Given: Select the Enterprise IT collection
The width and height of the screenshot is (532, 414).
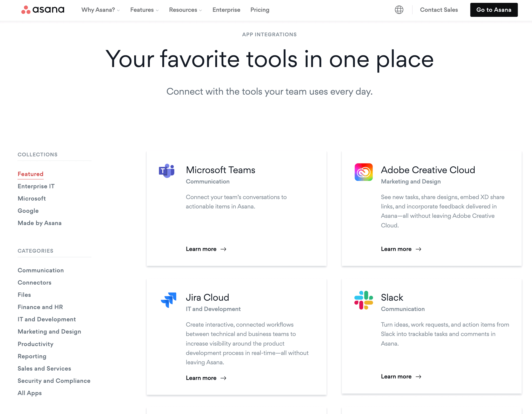Looking at the screenshot, I should pyautogui.click(x=36, y=186).
